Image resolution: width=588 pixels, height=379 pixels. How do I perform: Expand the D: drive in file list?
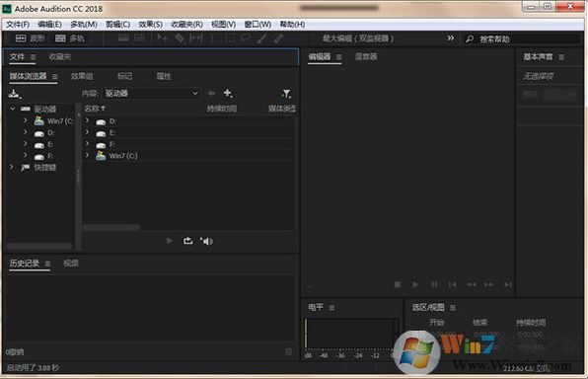point(88,120)
